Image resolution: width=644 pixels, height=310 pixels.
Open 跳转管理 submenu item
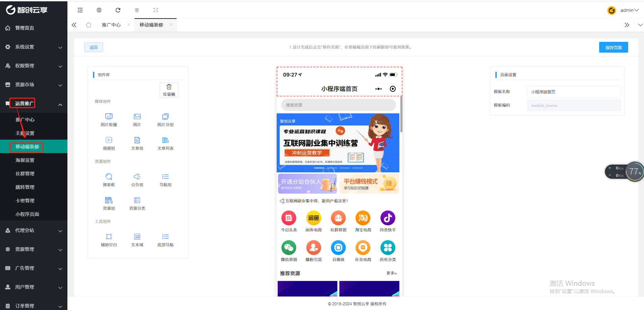(34, 187)
